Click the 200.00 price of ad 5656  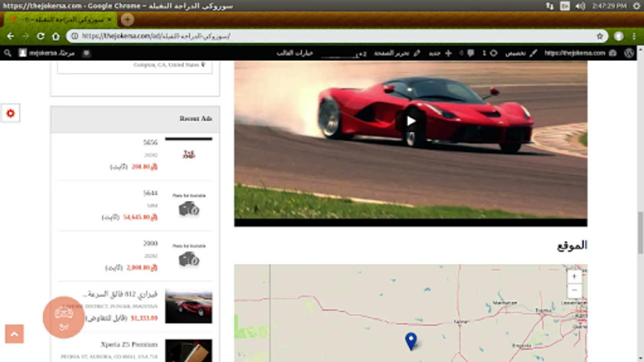tap(144, 167)
